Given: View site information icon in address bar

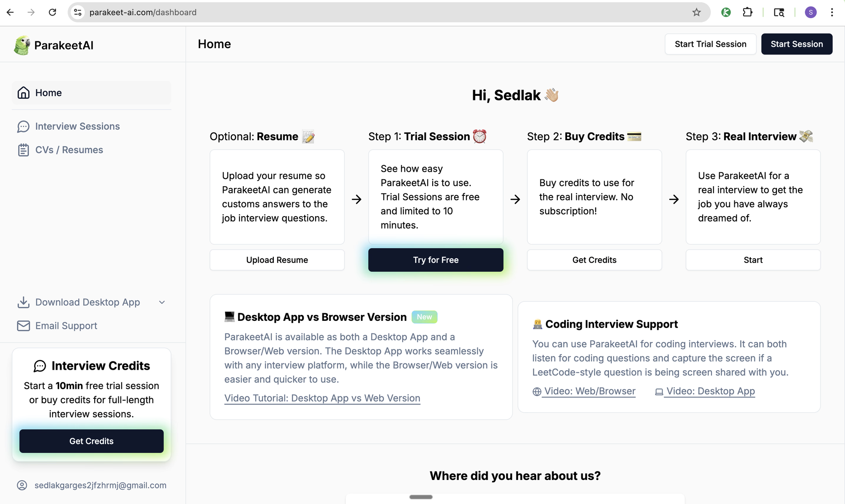Looking at the screenshot, I should (x=78, y=12).
